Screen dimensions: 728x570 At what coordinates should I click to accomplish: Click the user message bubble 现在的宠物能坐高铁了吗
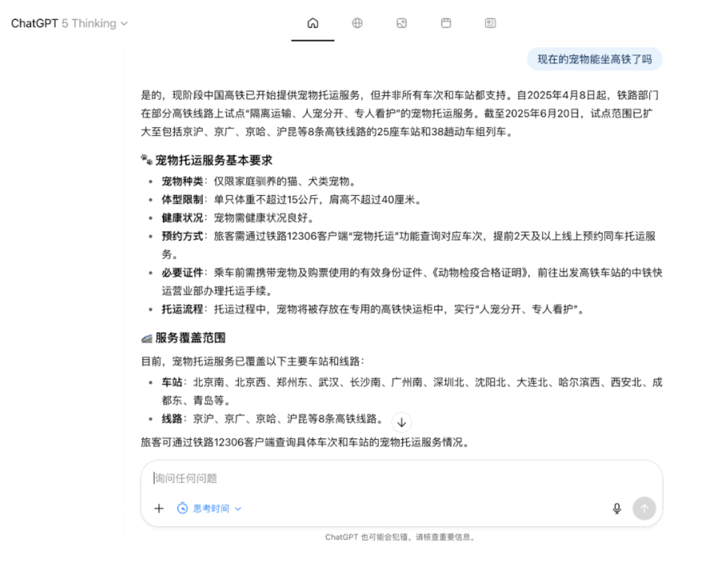pyautogui.click(x=594, y=59)
